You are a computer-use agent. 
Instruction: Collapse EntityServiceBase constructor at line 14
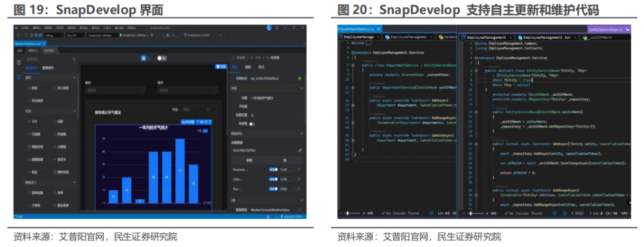coord(476,112)
